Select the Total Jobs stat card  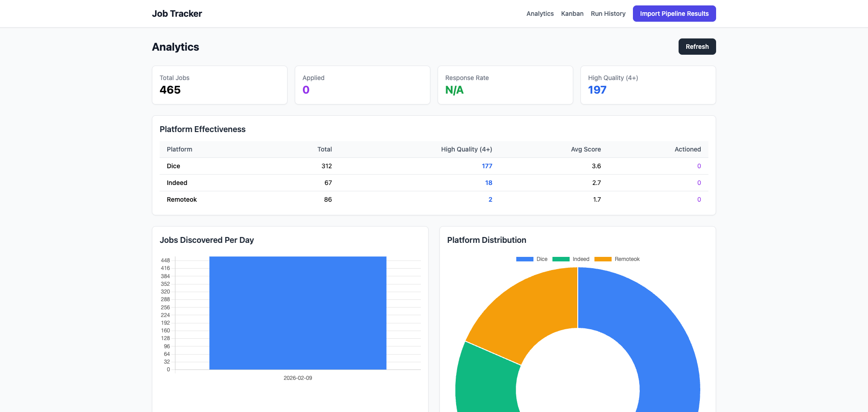219,85
